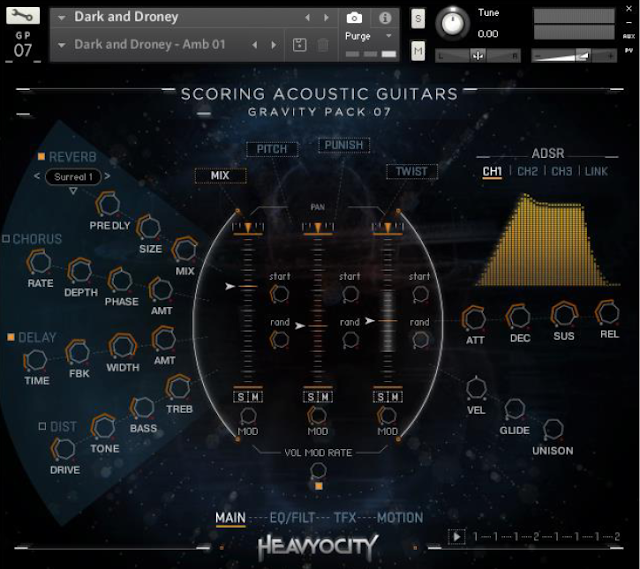This screenshot has width=640, height=569.
Task: Toggle the VOL MOD RATE sync square
Action: [x=319, y=486]
